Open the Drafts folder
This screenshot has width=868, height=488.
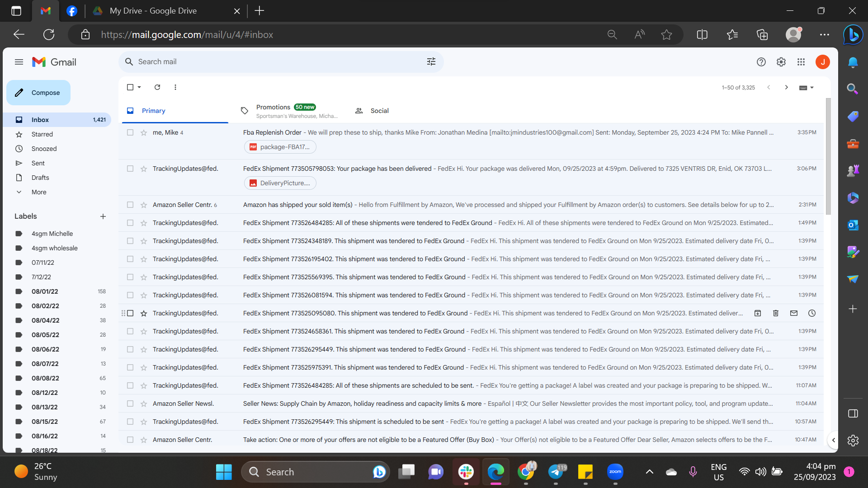(40, 178)
